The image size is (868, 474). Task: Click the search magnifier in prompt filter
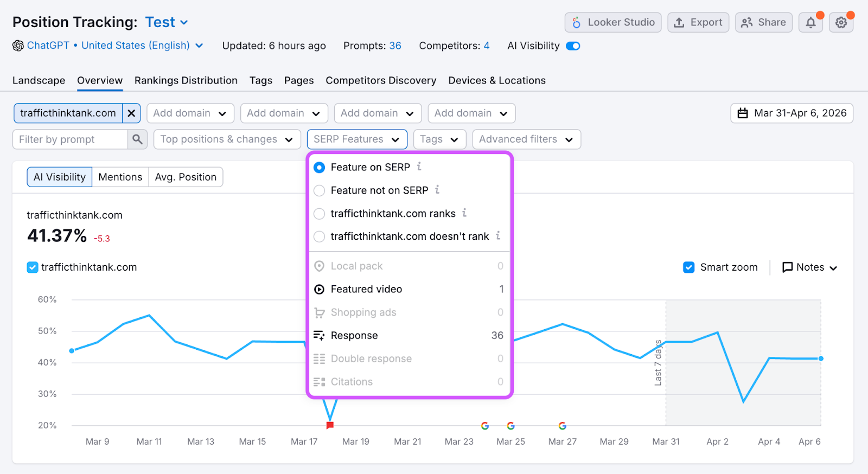tap(138, 139)
